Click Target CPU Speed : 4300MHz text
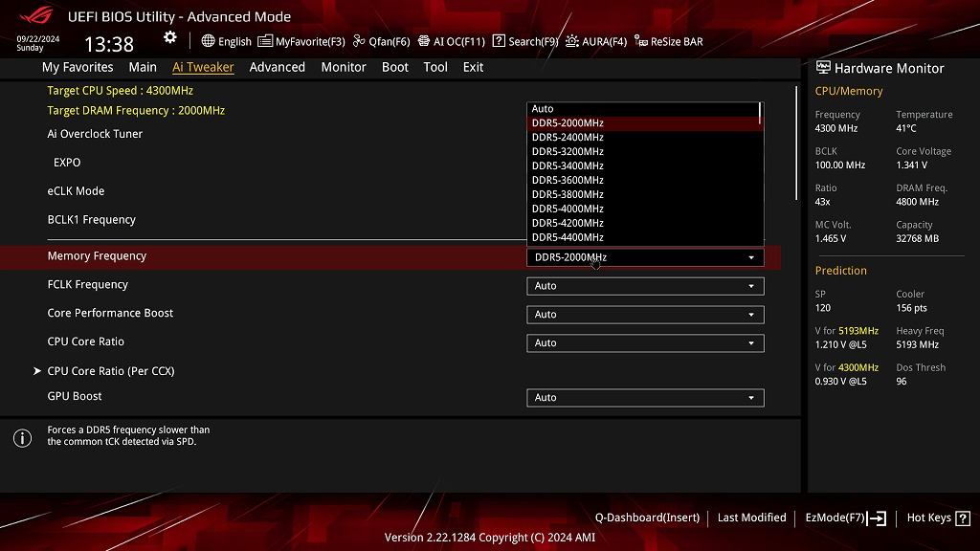The height and width of the screenshot is (551, 980). tap(120, 91)
